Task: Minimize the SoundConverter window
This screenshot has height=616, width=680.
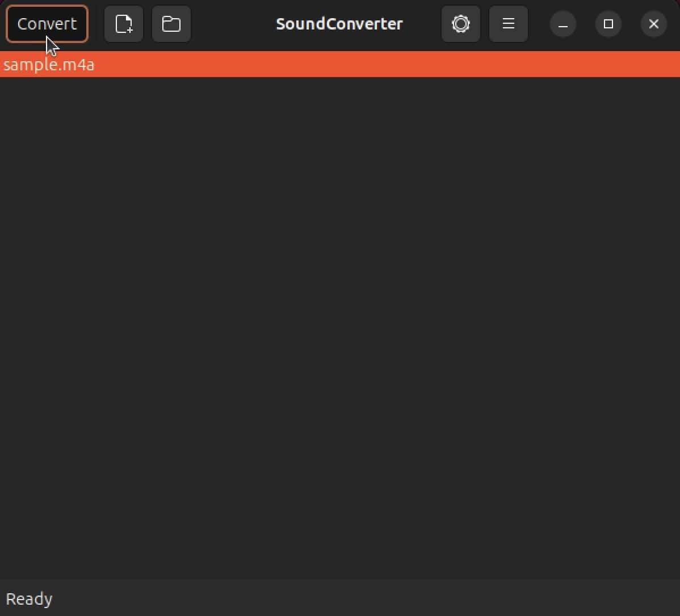Action: pos(563,24)
